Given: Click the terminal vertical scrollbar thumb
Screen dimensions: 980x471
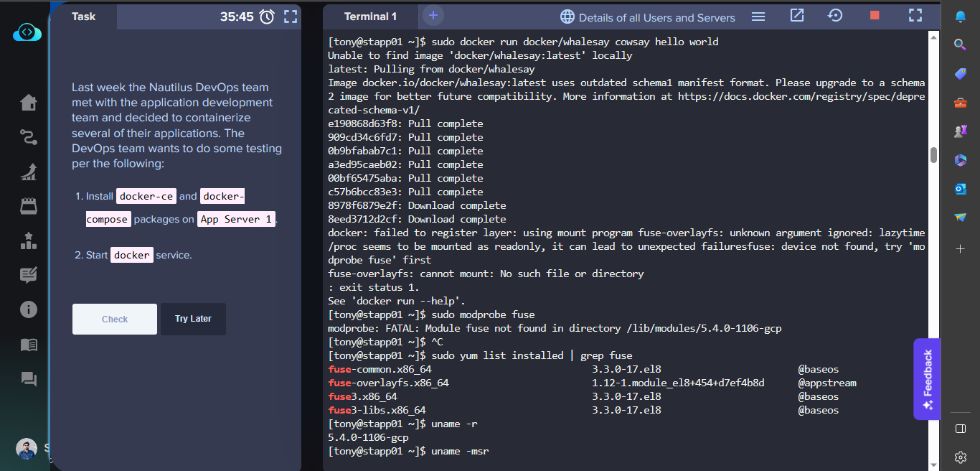Looking at the screenshot, I should point(933,155).
